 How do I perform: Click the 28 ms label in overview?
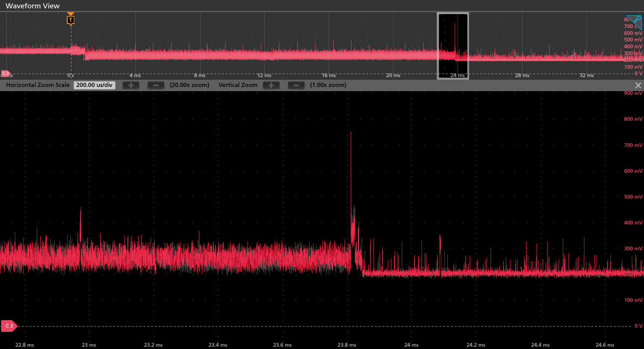[522, 75]
